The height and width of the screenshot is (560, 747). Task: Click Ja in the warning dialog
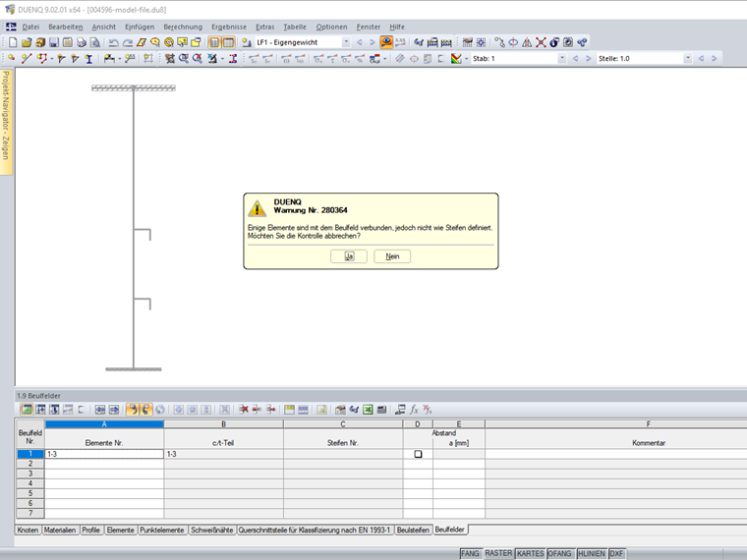[x=349, y=256]
